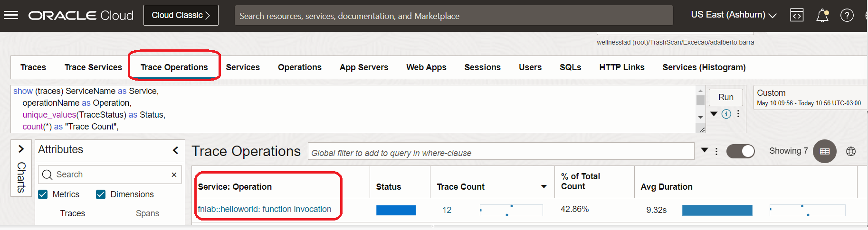
Task: Uncheck the Metrics checkbox
Action: coord(43,194)
